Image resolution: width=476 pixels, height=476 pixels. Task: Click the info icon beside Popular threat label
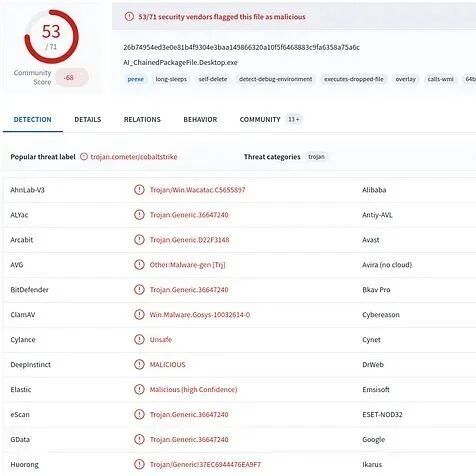[84, 157]
